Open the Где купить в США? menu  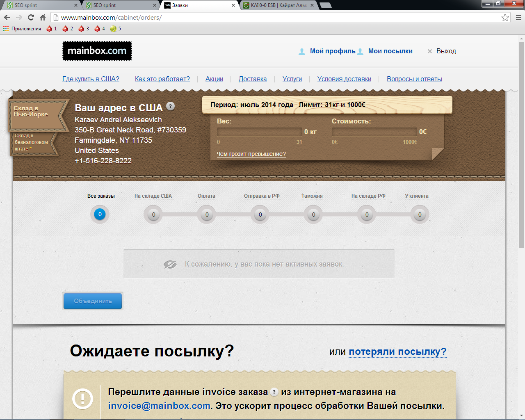[x=91, y=79]
